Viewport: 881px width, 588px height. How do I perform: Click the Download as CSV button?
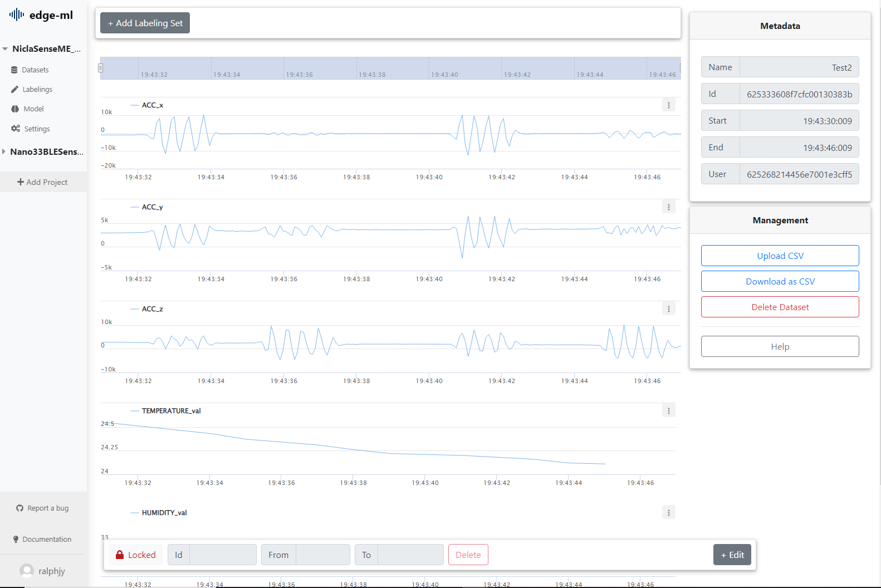pos(780,281)
